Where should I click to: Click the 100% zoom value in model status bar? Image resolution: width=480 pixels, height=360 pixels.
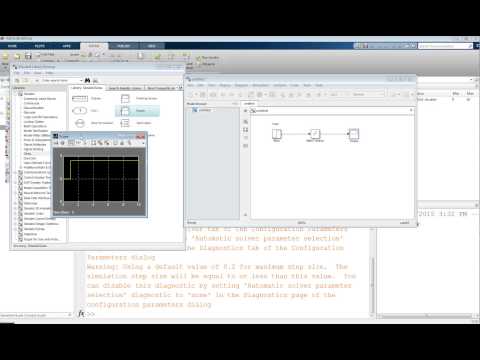point(301,223)
